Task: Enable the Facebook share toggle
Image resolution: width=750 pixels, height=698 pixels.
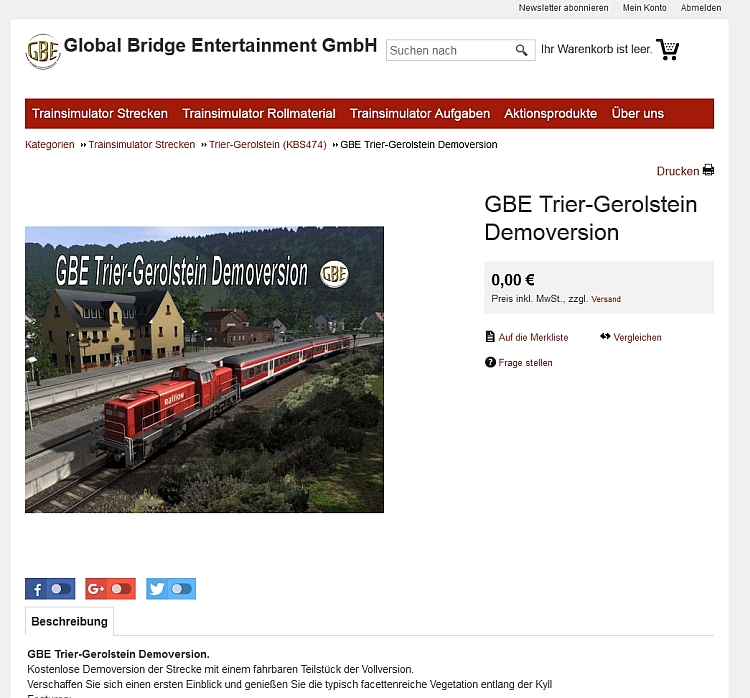Action: (61, 589)
